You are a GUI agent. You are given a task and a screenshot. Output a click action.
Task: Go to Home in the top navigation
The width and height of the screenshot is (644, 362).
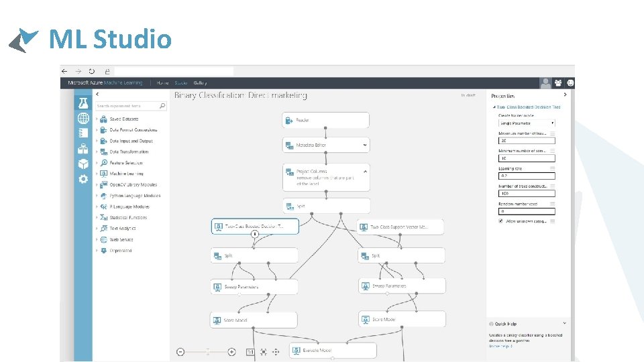click(x=162, y=83)
